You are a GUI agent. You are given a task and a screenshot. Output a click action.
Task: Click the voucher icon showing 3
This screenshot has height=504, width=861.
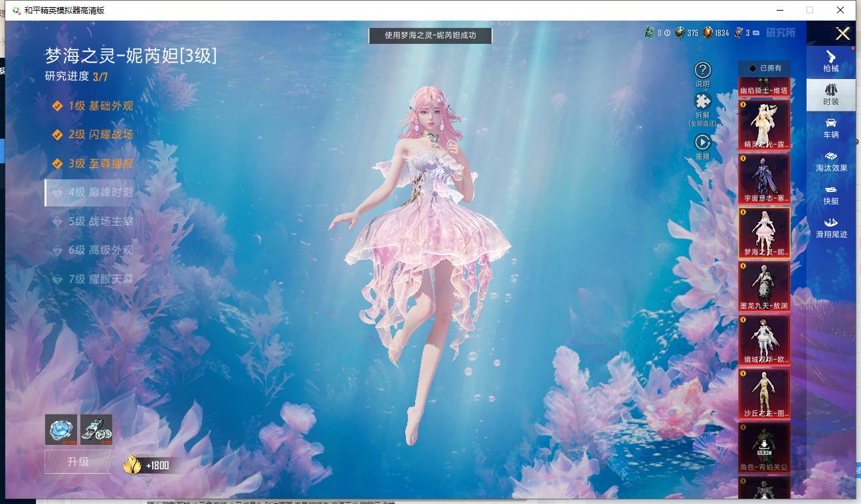click(x=738, y=33)
